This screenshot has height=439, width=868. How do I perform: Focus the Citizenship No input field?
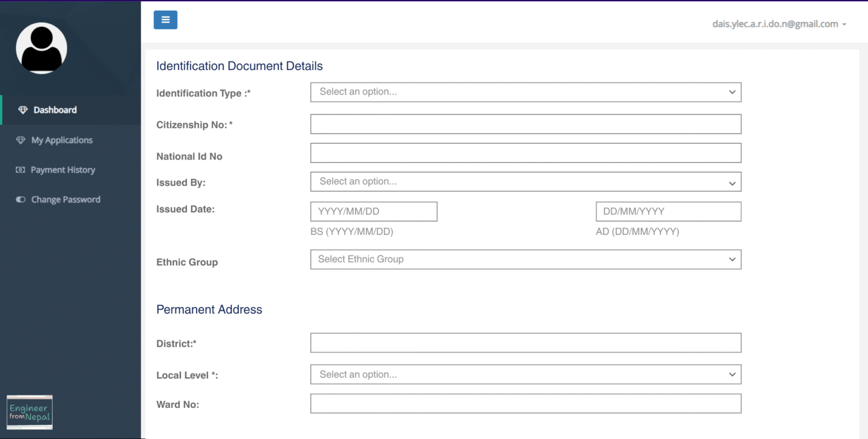pyautogui.click(x=525, y=124)
